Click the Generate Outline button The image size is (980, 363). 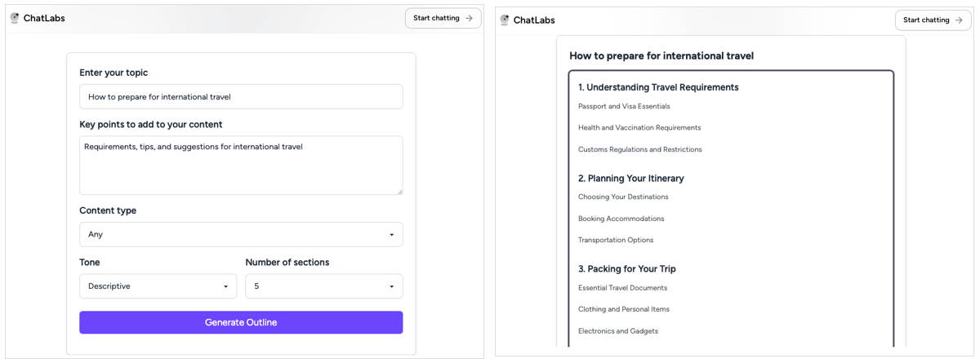[x=241, y=322]
